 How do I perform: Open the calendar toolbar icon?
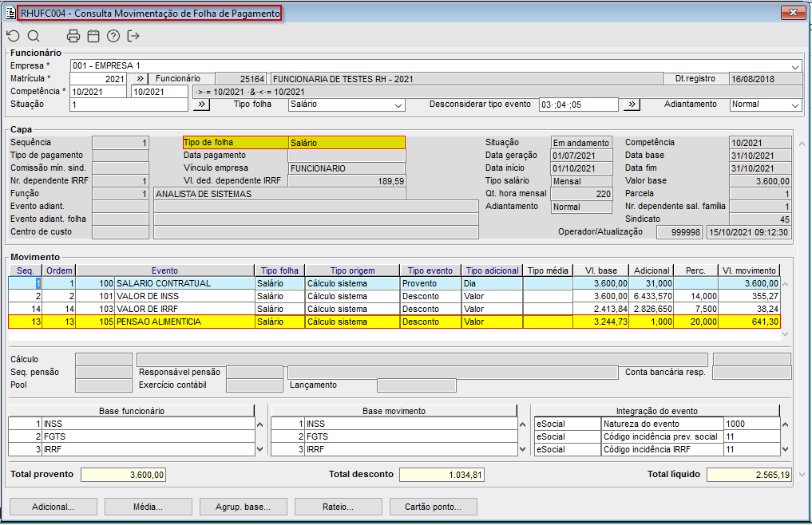(x=93, y=36)
